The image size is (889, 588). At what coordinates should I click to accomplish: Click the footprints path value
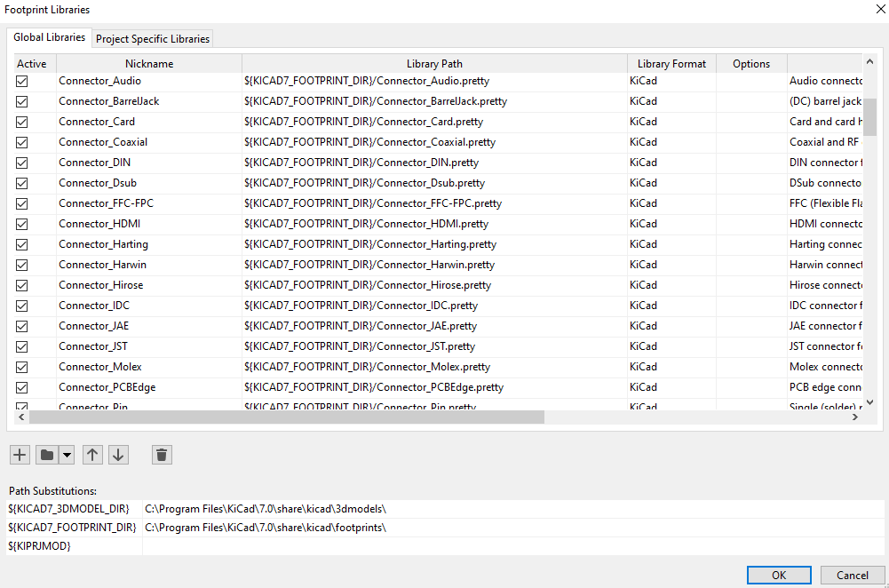513,528
